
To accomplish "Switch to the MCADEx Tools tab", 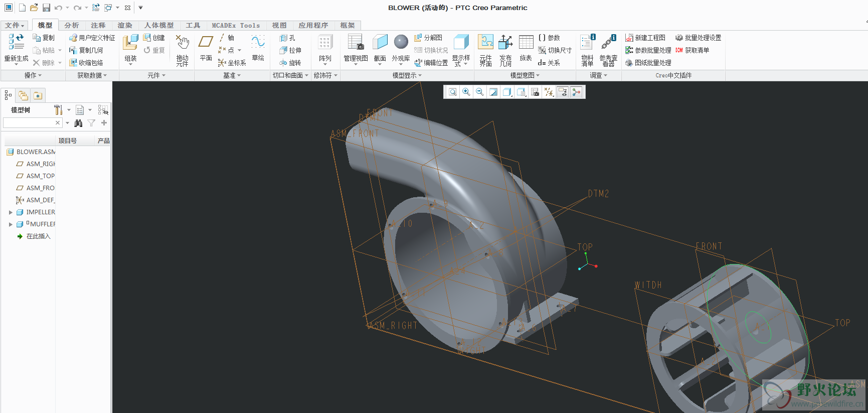I will pos(236,25).
